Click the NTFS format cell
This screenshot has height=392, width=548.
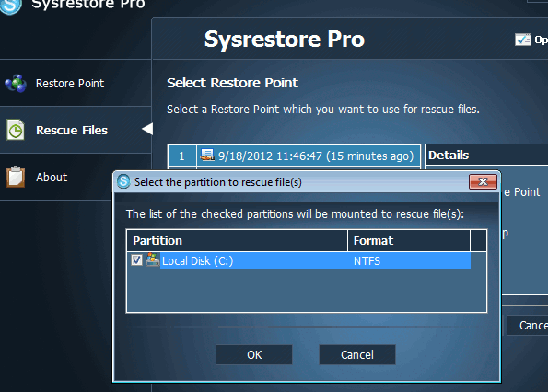point(367,261)
